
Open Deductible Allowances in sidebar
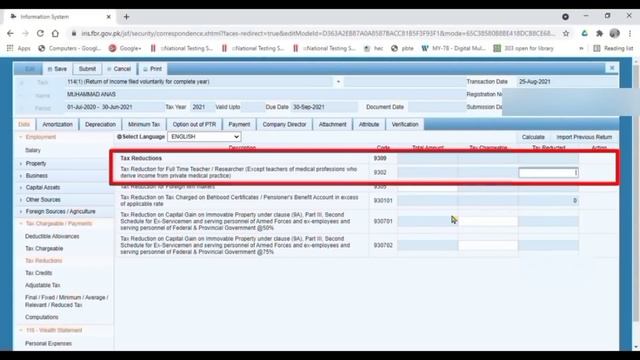pos(52,236)
